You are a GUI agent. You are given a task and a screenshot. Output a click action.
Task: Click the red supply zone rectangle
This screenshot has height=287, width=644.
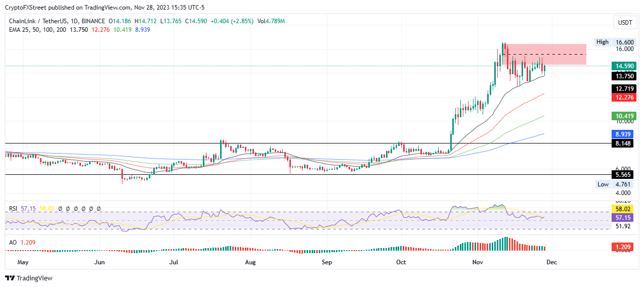point(546,54)
